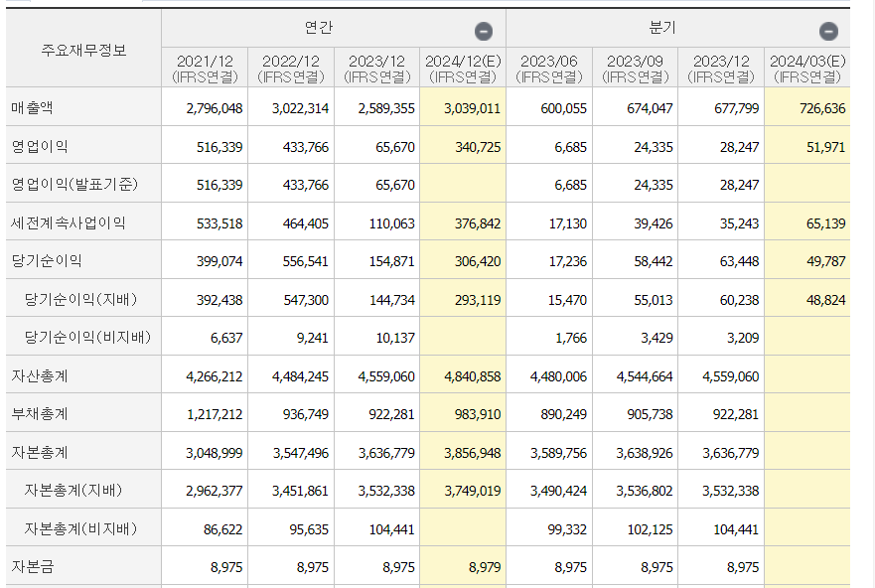Click the 2024/12(E) estimate column header

[463, 68]
